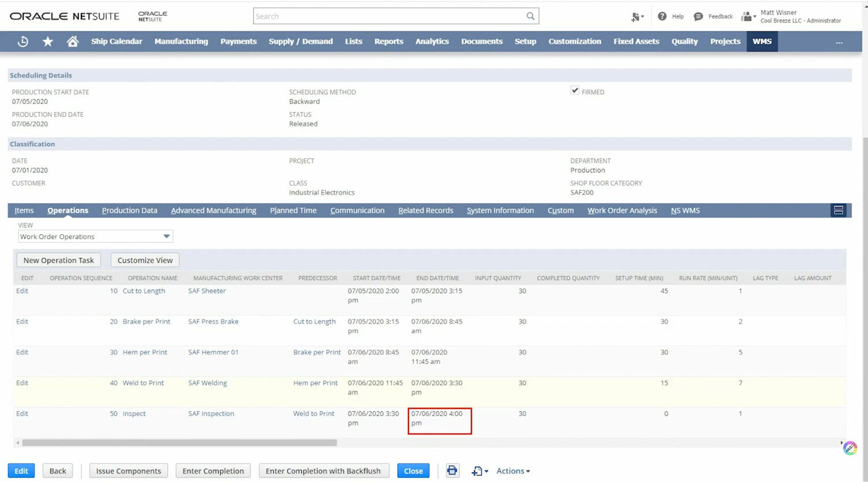Viewport: 868px width, 482px height.
Task: Go to the Home house icon
Action: coord(72,42)
